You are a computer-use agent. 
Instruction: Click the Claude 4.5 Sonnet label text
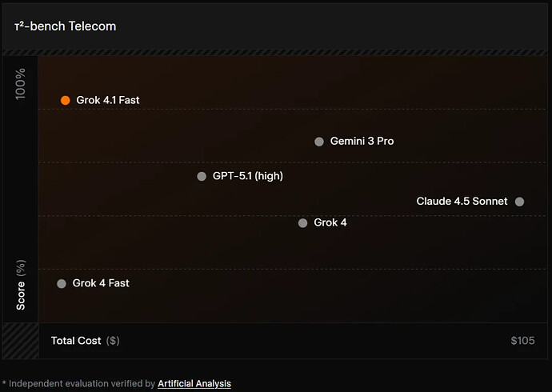click(x=462, y=202)
